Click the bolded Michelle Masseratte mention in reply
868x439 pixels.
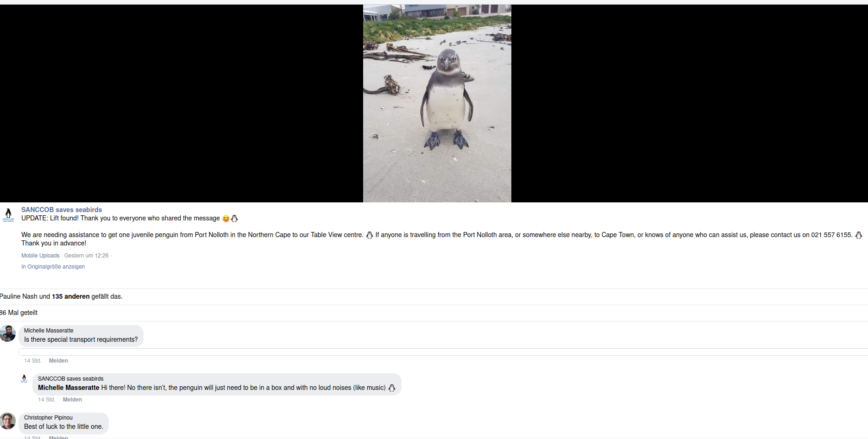tap(69, 388)
